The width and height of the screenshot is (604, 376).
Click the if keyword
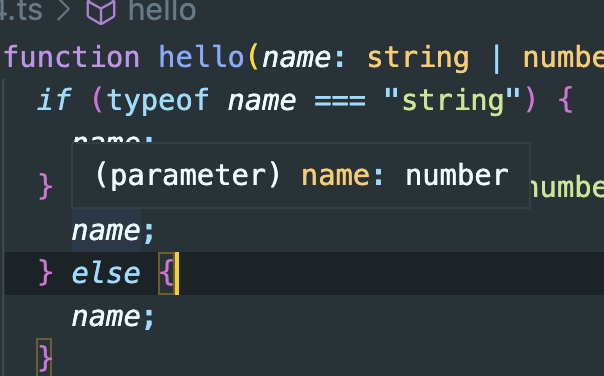coord(54,99)
